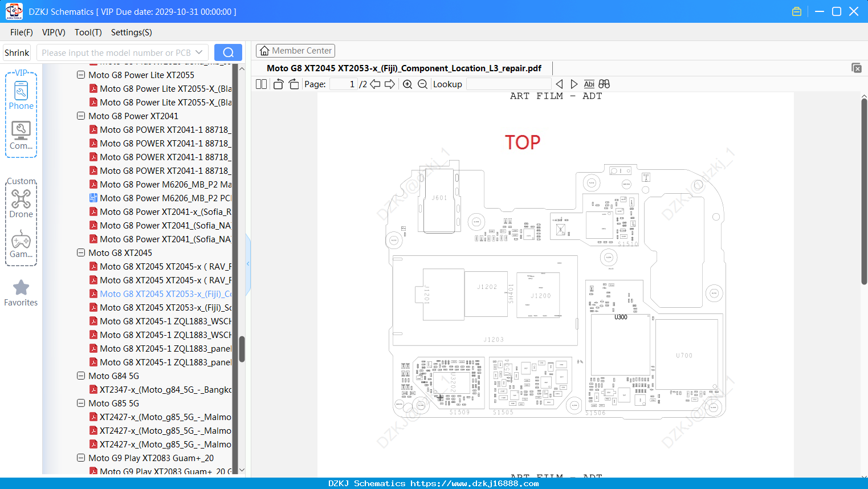Viewport: 868px width, 489px height.
Task: Click the yellow toolbox icon in title bar
Action: [797, 11]
